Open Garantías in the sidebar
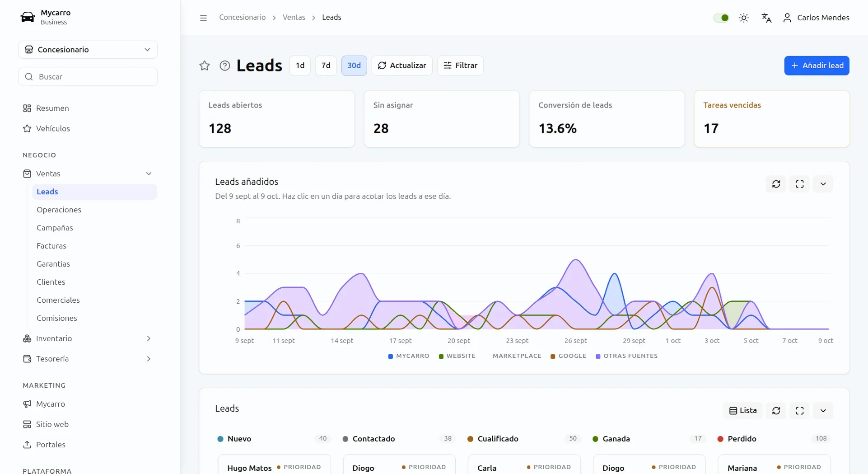The image size is (868, 474). (95, 264)
